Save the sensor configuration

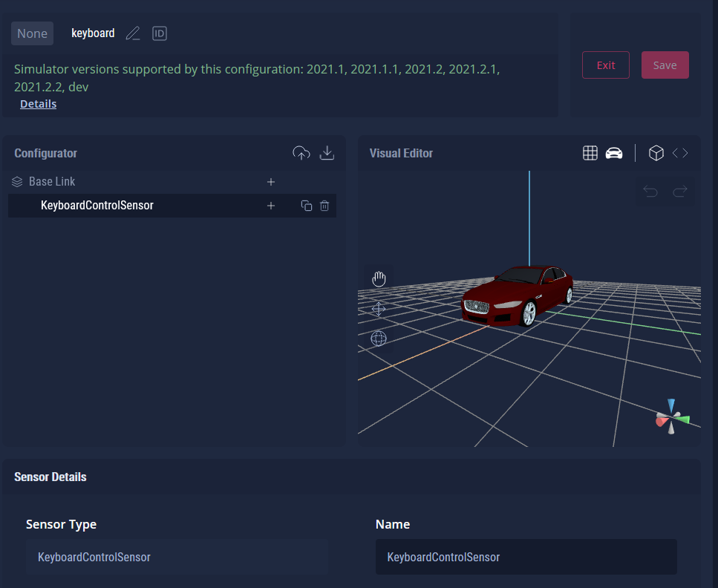coord(665,65)
